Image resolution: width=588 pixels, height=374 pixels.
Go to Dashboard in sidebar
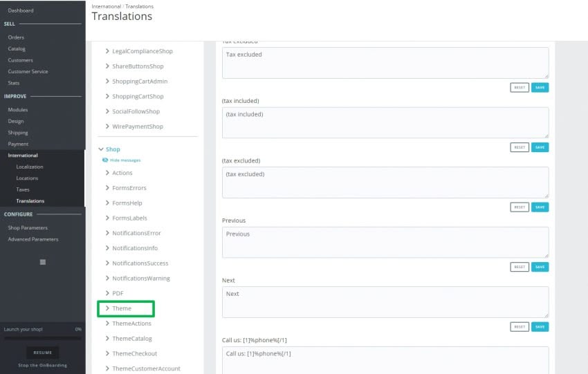click(x=21, y=10)
